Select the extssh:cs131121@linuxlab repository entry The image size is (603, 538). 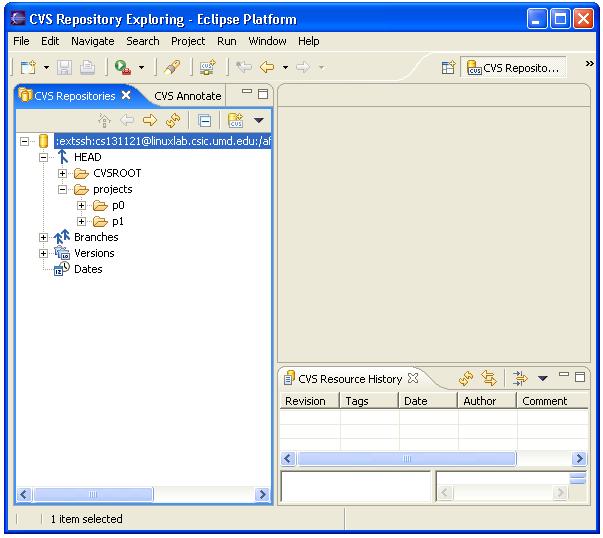163,141
